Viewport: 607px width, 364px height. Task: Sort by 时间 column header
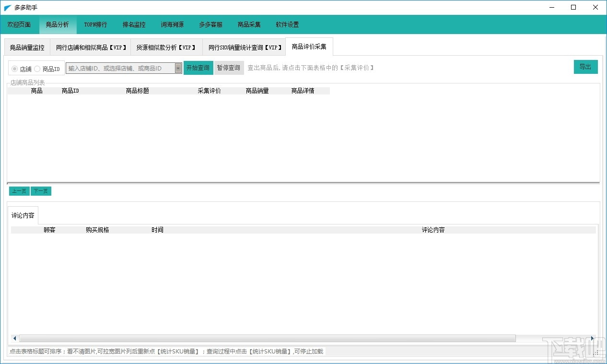pos(157,230)
